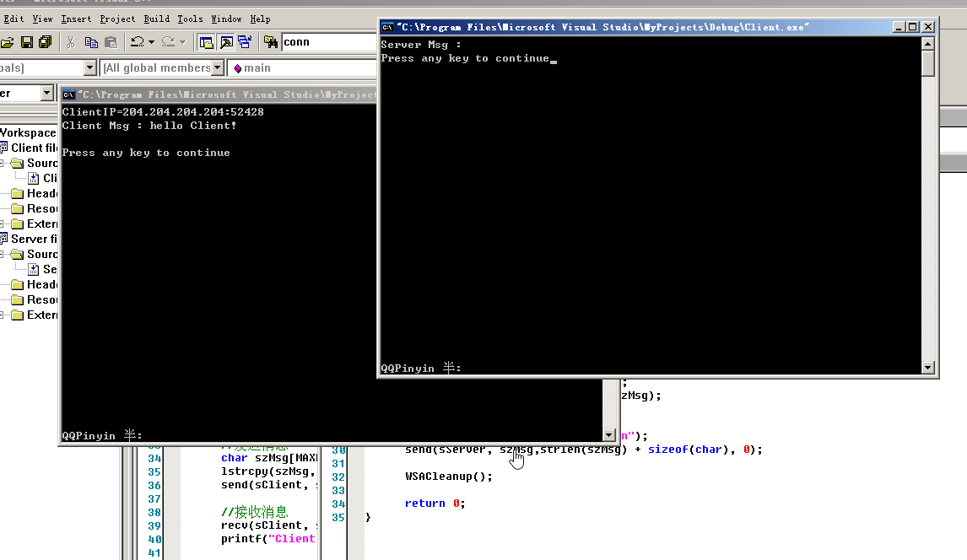This screenshot has height=560, width=967.
Task: Click the Open file toolbar icon
Action: pos(8,42)
